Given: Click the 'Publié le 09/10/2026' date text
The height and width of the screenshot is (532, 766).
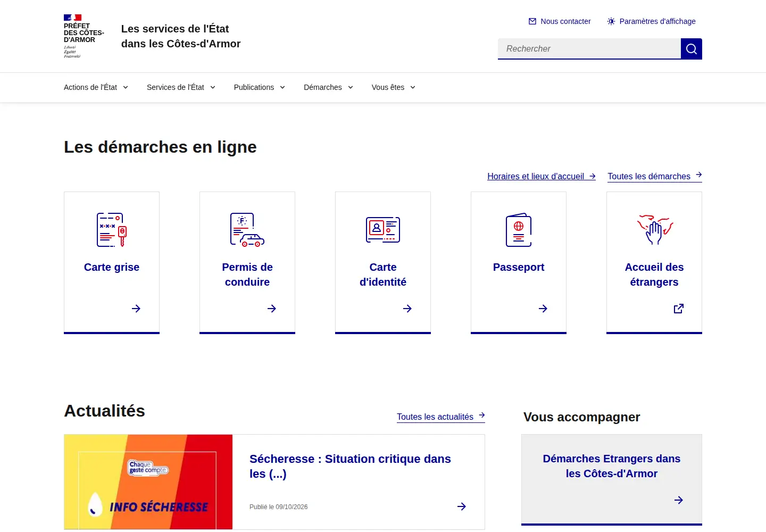Looking at the screenshot, I should (279, 507).
